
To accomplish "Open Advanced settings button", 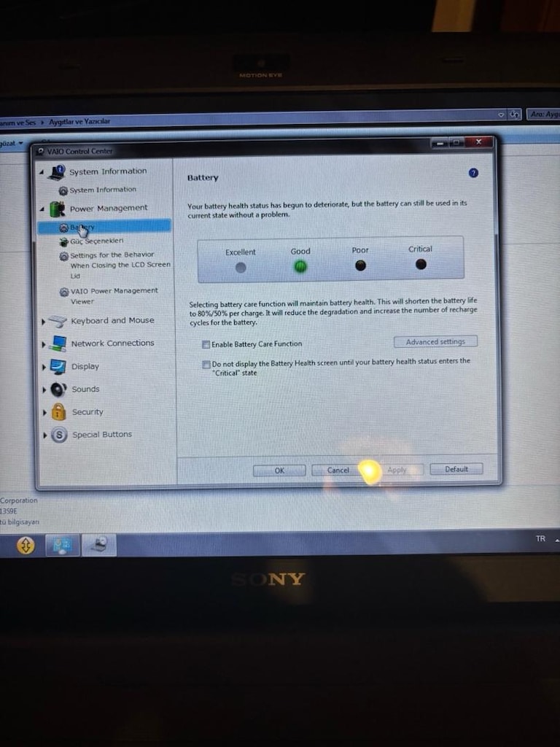I will coord(435,341).
